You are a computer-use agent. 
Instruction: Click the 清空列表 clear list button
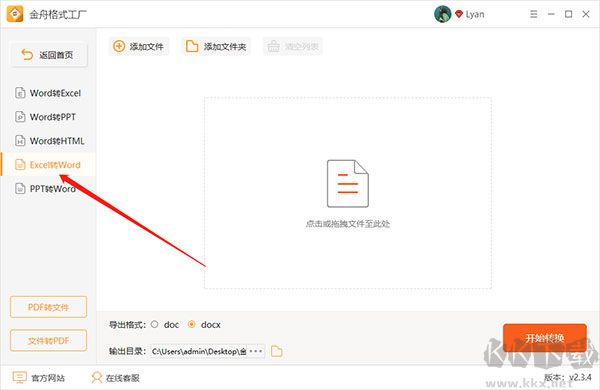pyautogui.click(x=293, y=47)
